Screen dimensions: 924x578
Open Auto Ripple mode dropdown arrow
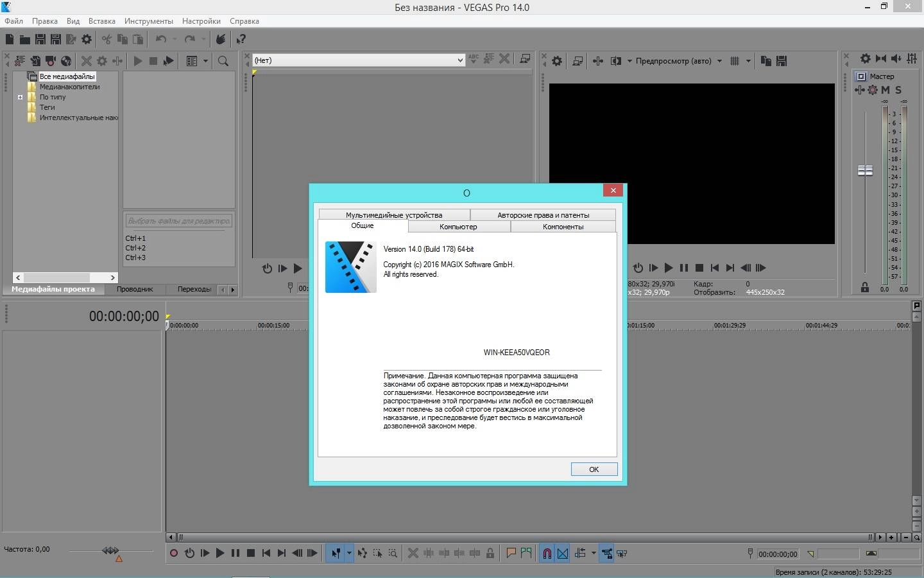point(594,553)
